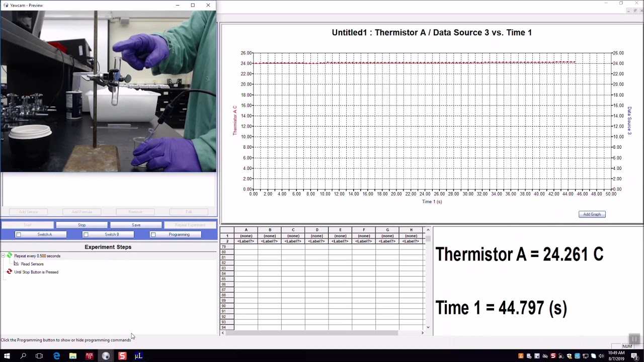Image resolution: width=644 pixels, height=362 pixels.
Task: Click the Remove button
Action: click(x=135, y=212)
